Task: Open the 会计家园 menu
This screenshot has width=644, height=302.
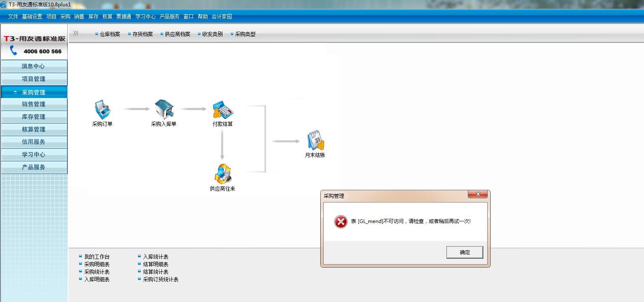Action: coord(222,17)
